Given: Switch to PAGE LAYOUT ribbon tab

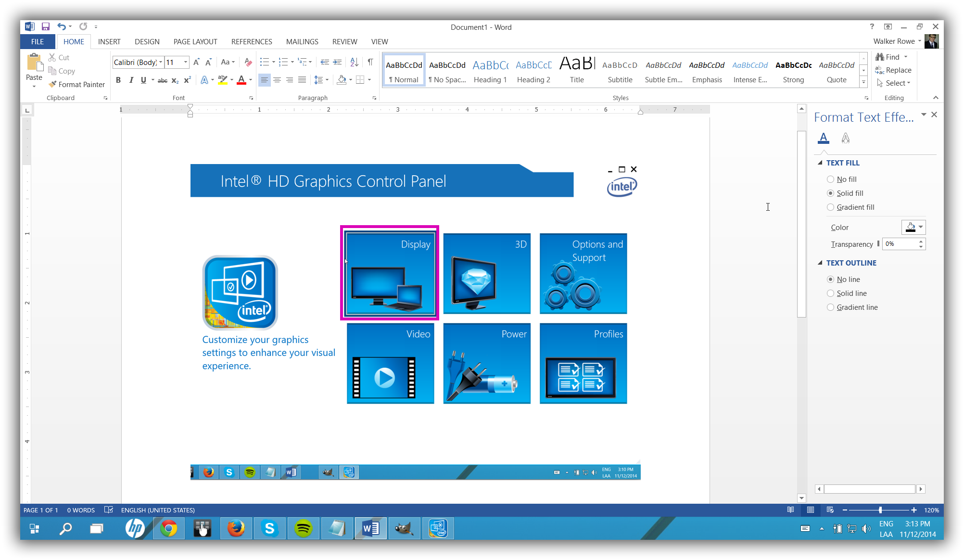Looking at the screenshot, I should 195,42.
